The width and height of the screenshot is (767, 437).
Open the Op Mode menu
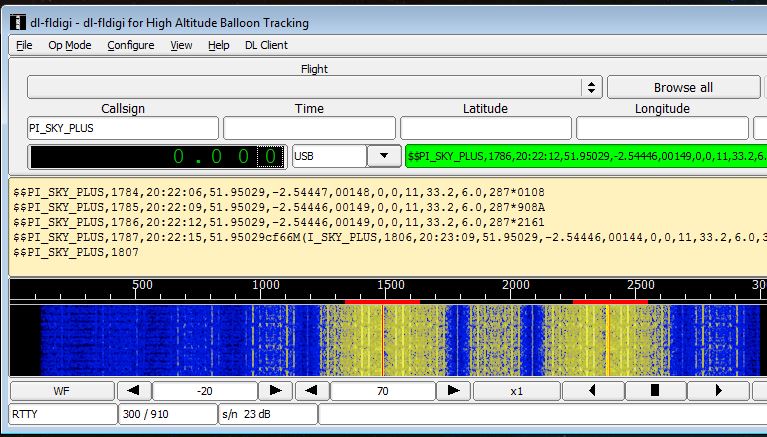pos(69,45)
